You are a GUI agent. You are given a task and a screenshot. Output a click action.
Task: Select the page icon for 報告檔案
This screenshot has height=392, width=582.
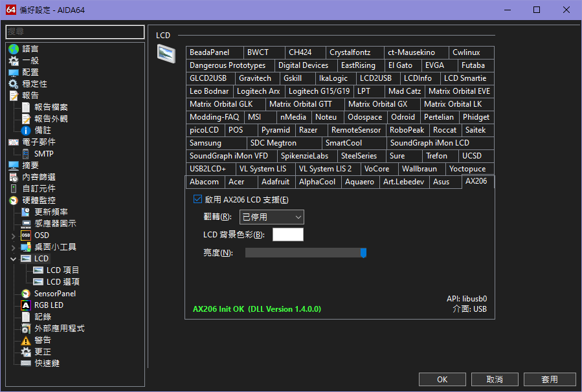pyautogui.click(x=26, y=107)
